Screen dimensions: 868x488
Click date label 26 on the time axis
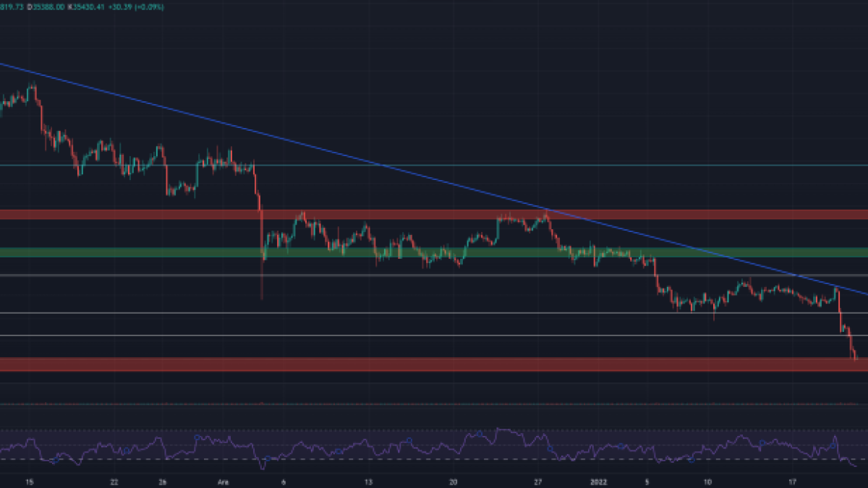(x=163, y=481)
